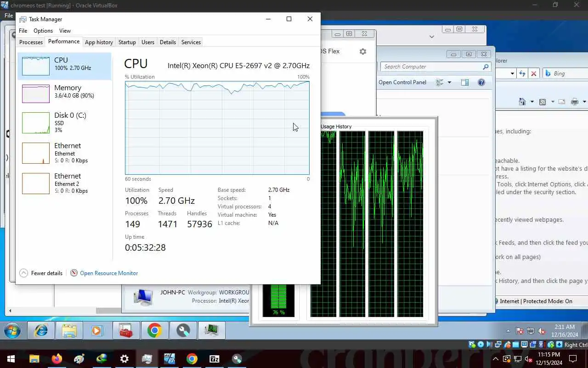Viewport: 588px width, 368px height.
Task: Collapse Task Manager with Fewer details
Action: (x=41, y=273)
